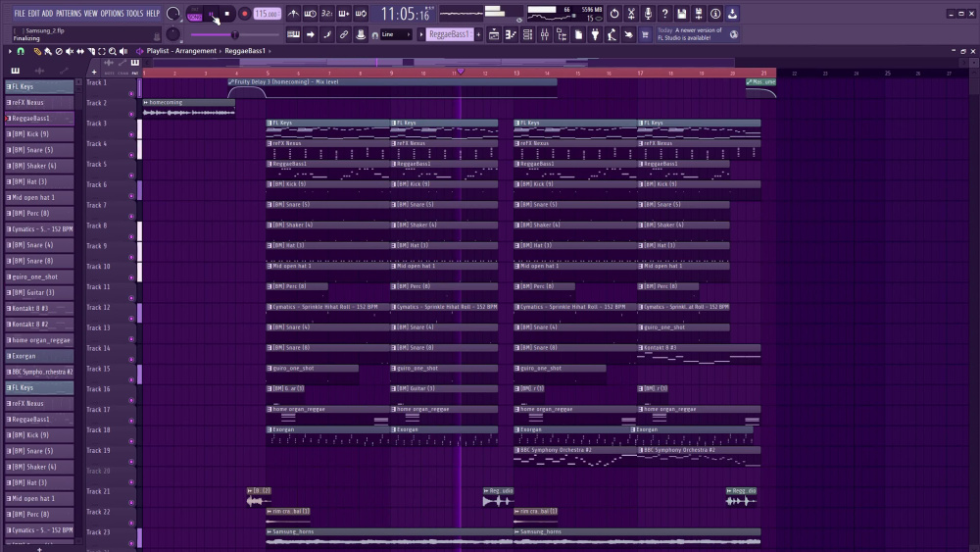Open the ReggaeBass1 pattern selector
Screen dimensions: 980x552
click(449, 35)
